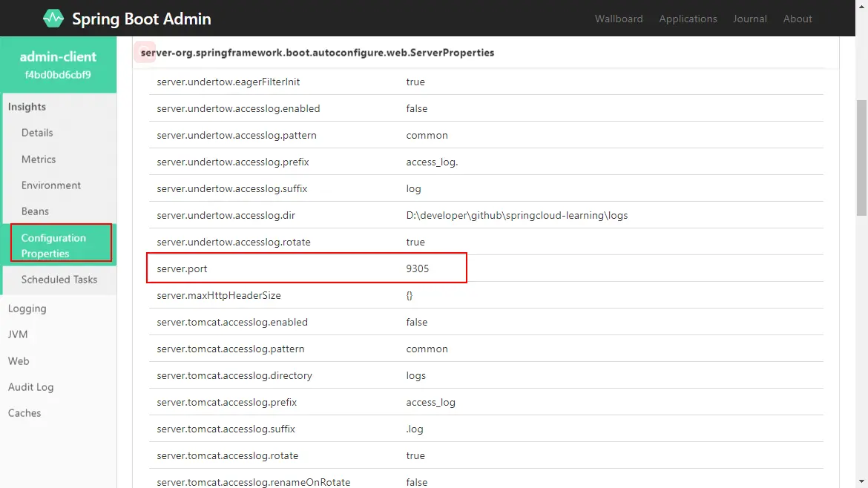Show the Beans list
The height and width of the screenshot is (488, 868).
click(35, 211)
